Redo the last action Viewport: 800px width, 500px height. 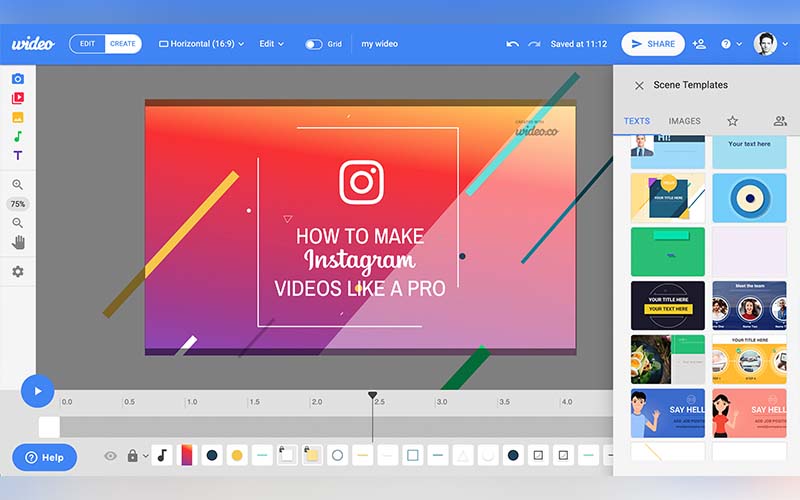pyautogui.click(x=534, y=44)
